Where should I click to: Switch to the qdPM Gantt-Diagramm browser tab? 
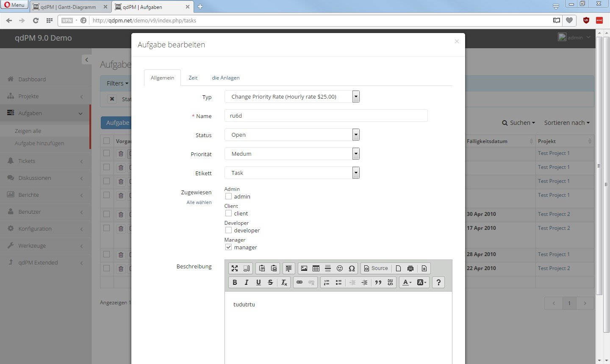pos(70,7)
